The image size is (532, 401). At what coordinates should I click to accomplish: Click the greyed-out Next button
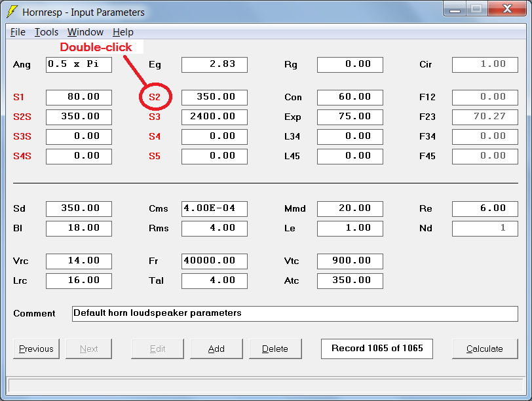(88, 349)
